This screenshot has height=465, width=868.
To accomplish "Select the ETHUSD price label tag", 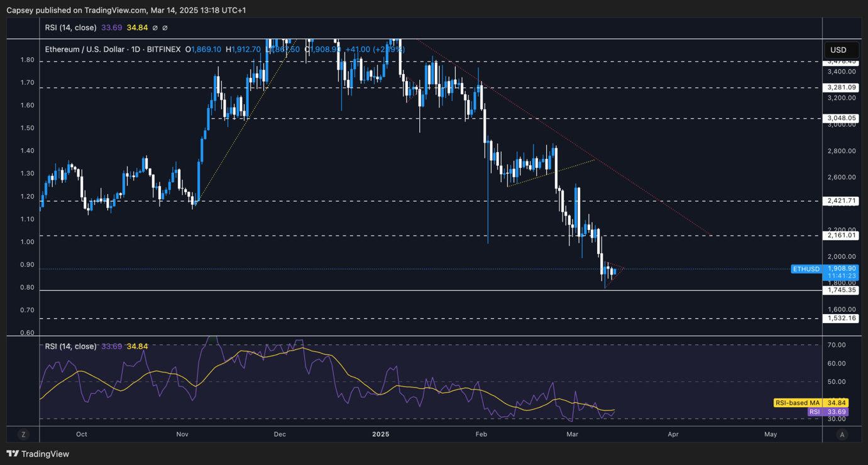I will pos(806,269).
